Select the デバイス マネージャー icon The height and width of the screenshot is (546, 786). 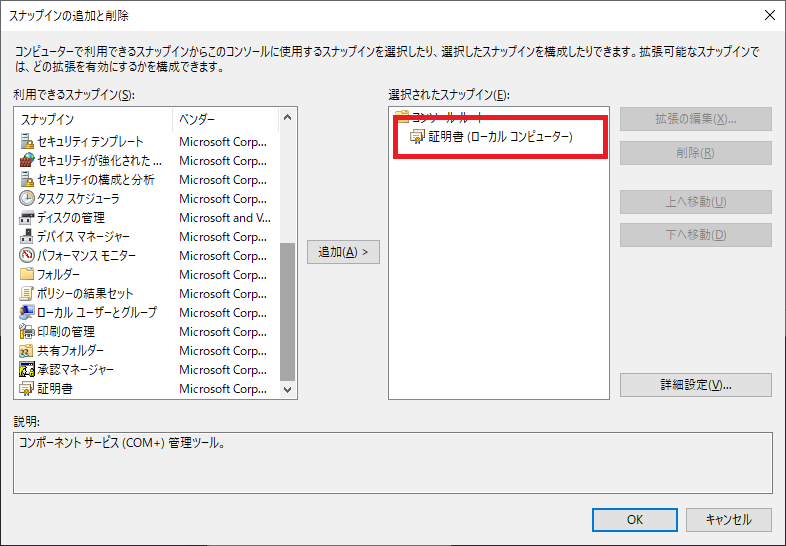tap(27, 237)
